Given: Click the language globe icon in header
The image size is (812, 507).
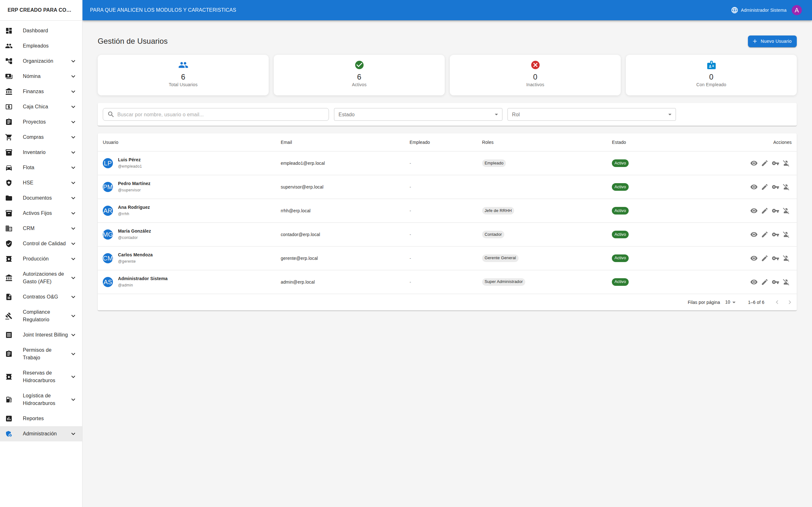Looking at the screenshot, I should [x=734, y=10].
